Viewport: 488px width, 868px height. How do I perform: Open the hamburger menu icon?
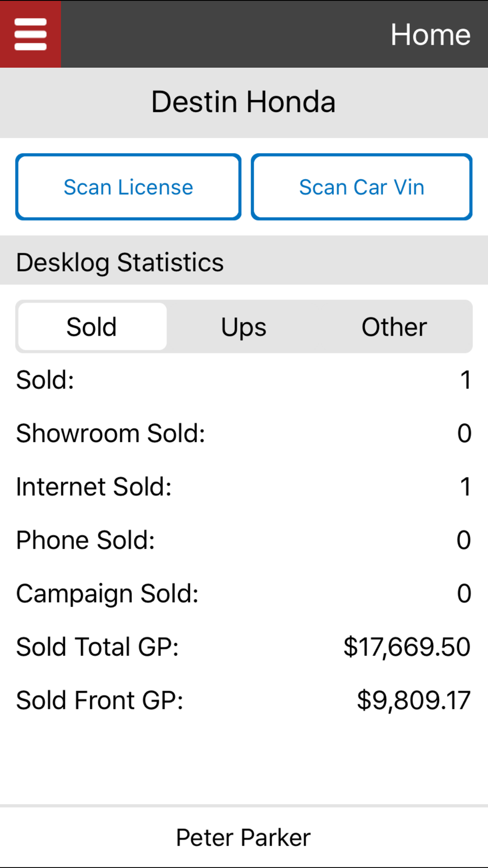[x=30, y=34]
